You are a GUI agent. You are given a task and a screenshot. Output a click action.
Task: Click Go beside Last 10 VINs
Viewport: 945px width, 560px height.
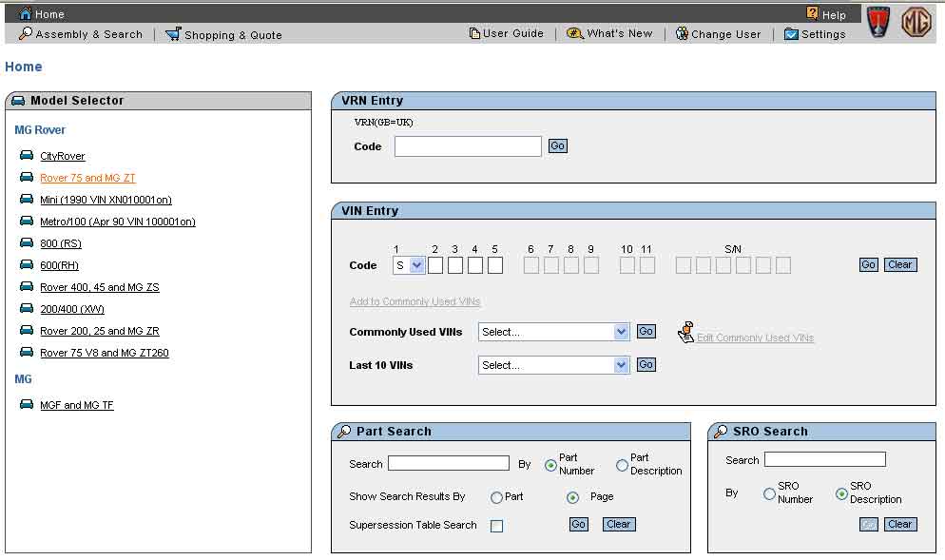(646, 364)
